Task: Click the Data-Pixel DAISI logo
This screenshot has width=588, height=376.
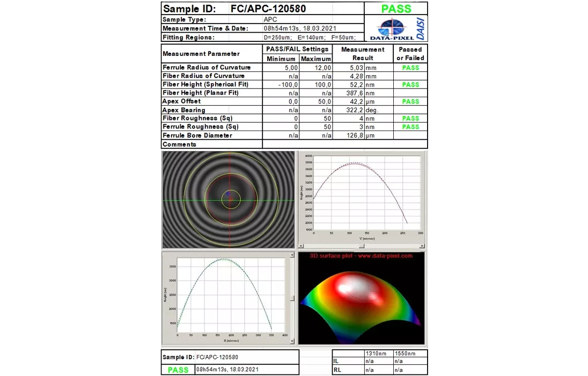Action: pos(396,28)
